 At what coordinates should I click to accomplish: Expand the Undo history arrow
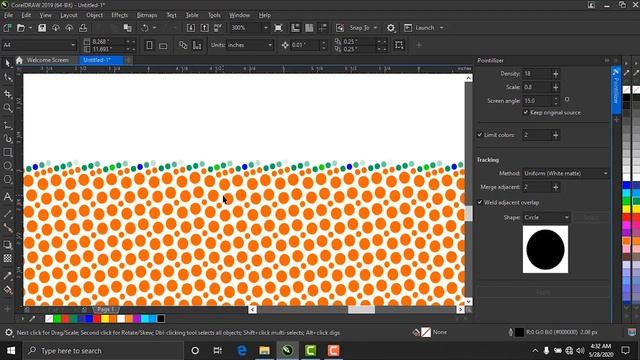[154, 28]
